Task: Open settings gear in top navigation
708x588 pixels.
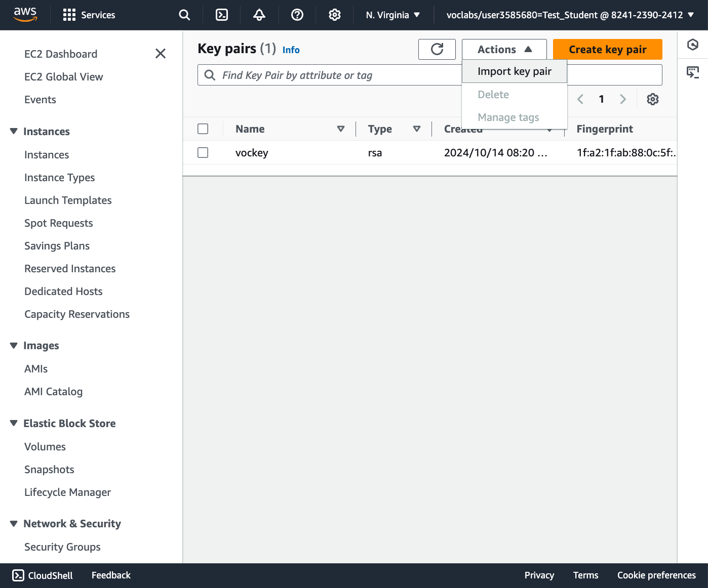Action: coord(335,15)
